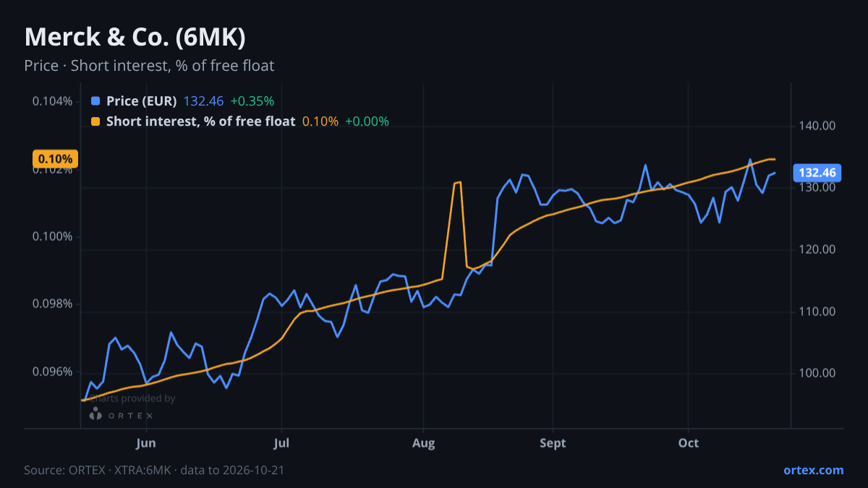This screenshot has width=868, height=488.
Task: Click the 0.098% left axis label
Action: click(x=52, y=304)
